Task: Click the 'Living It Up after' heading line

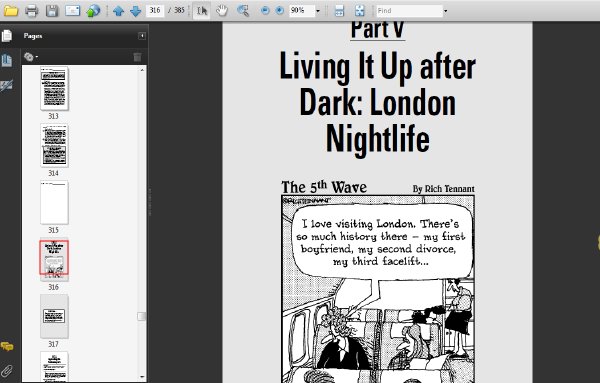Action: (x=378, y=67)
